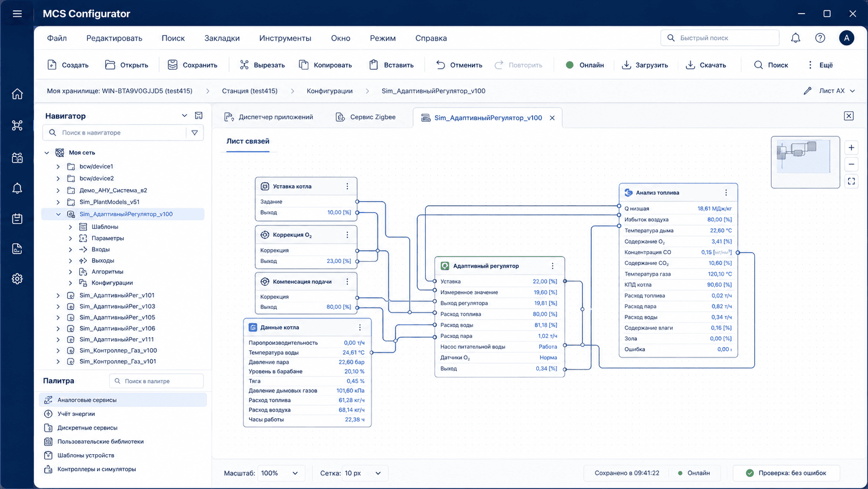Viewport: 868px width, 489px height.
Task: Open options menu of Уставка котла block
Action: 347,186
